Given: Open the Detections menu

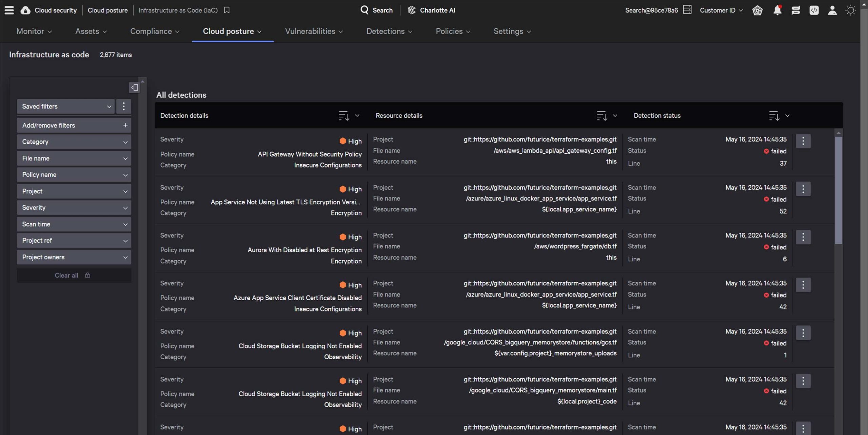Looking at the screenshot, I should click(x=389, y=31).
